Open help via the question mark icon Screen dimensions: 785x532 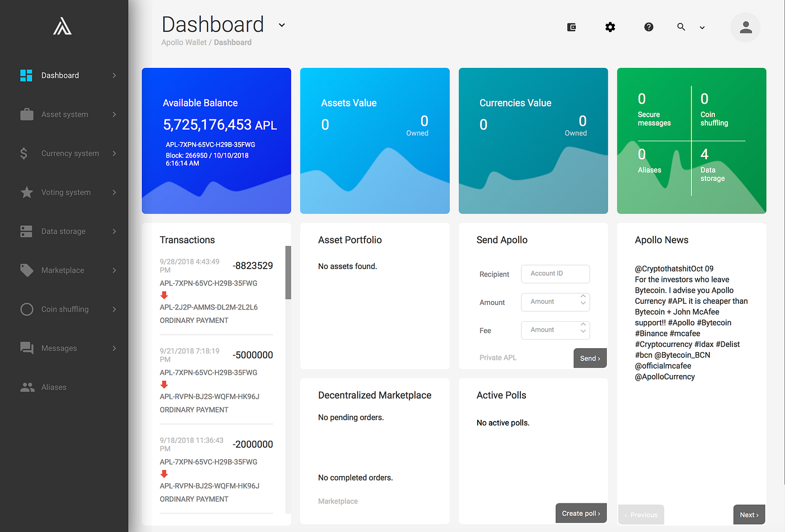pyautogui.click(x=649, y=27)
